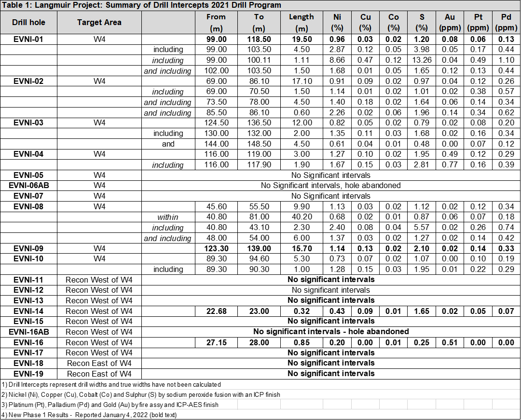Click footnote 3 about fire assay finish
Image resolution: width=521 pixels, height=420 pixels.
coord(110,405)
